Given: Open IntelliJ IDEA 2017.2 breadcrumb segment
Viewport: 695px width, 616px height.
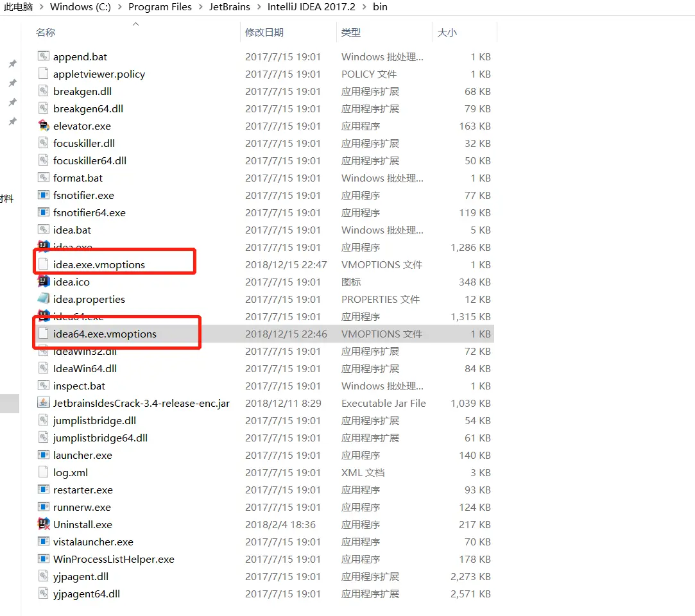Looking at the screenshot, I should click(311, 7).
